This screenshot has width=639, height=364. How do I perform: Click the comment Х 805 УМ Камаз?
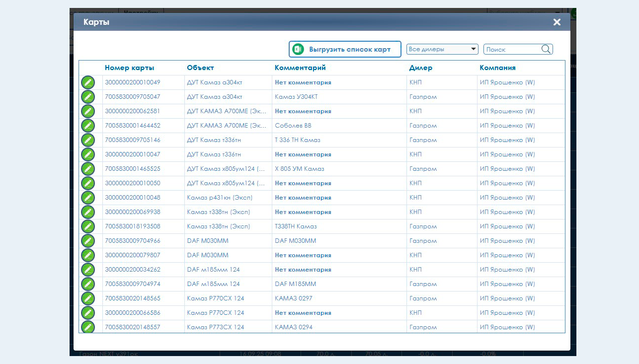[x=300, y=169]
